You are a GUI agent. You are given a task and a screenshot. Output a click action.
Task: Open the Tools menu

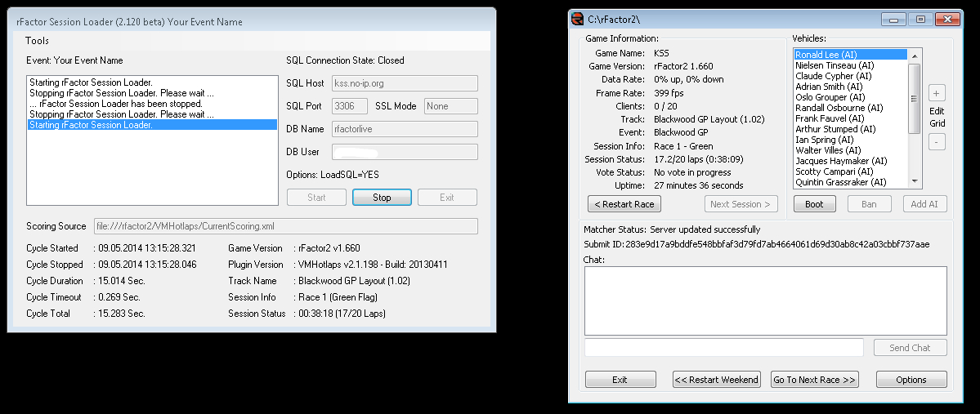coord(37,41)
